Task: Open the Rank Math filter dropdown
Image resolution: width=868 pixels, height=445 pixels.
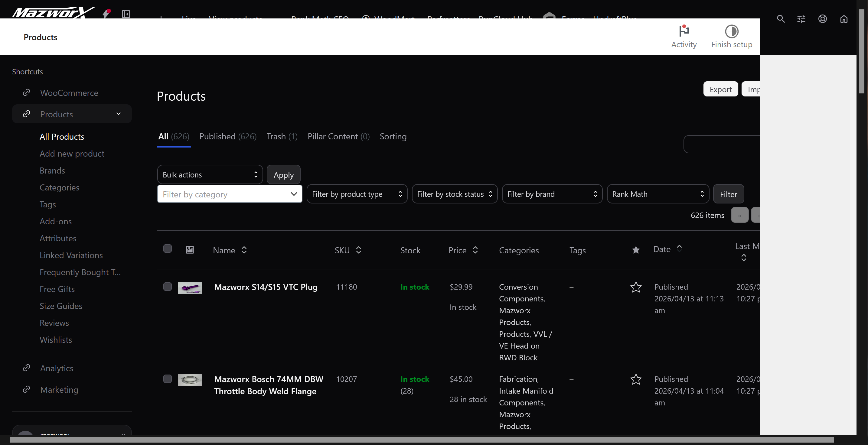Action: 658,194
